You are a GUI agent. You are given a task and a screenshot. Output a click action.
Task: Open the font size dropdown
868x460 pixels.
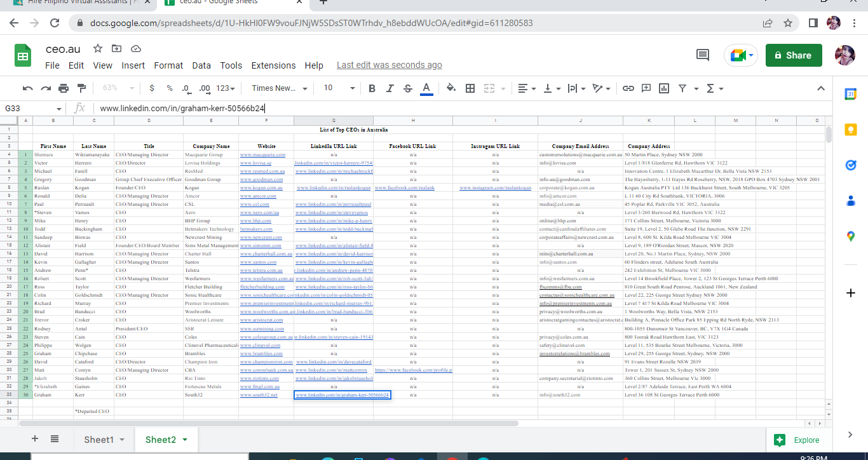(338, 88)
